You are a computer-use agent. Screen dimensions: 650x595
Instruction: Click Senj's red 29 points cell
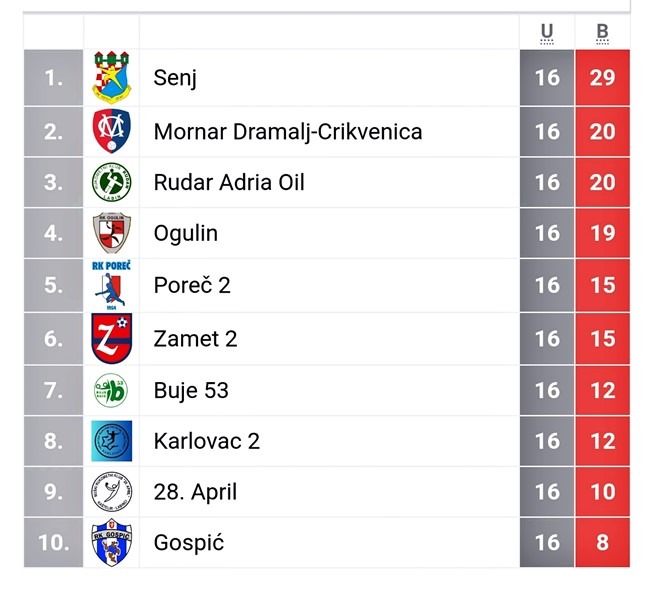[x=602, y=78]
